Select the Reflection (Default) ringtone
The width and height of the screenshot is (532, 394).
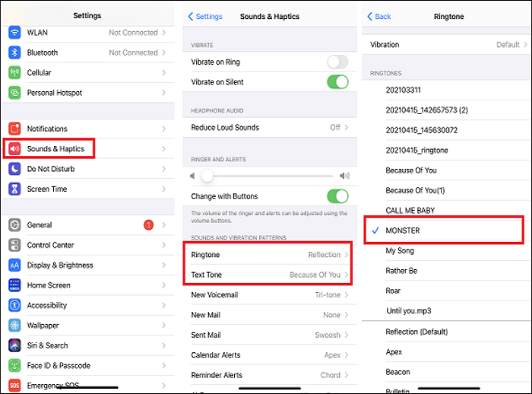point(446,332)
